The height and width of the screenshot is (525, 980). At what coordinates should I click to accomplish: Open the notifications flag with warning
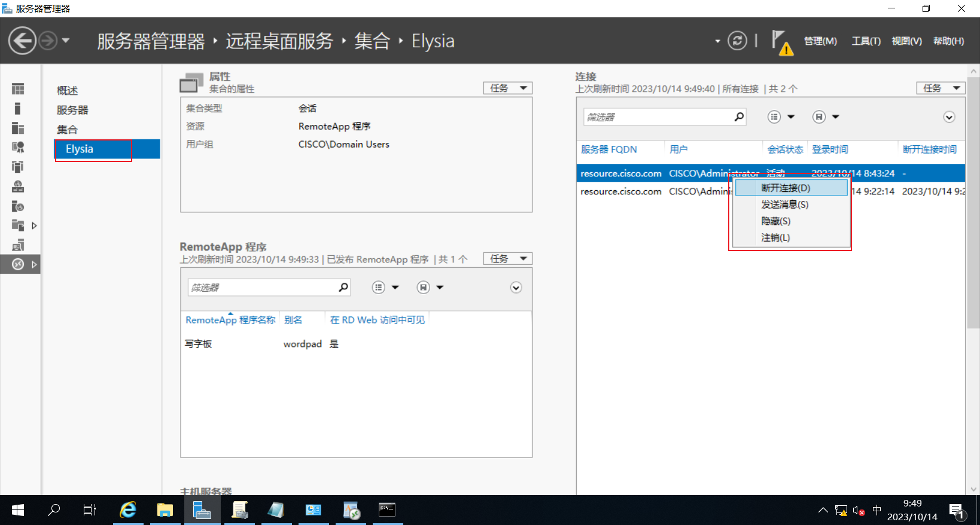pos(782,42)
